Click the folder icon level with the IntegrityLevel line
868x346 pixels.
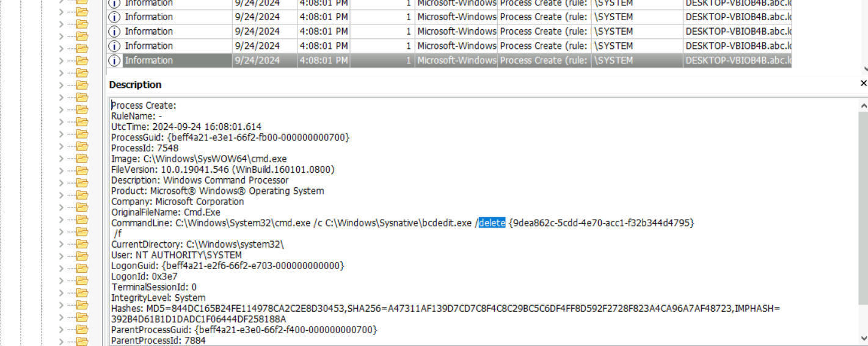click(x=82, y=293)
